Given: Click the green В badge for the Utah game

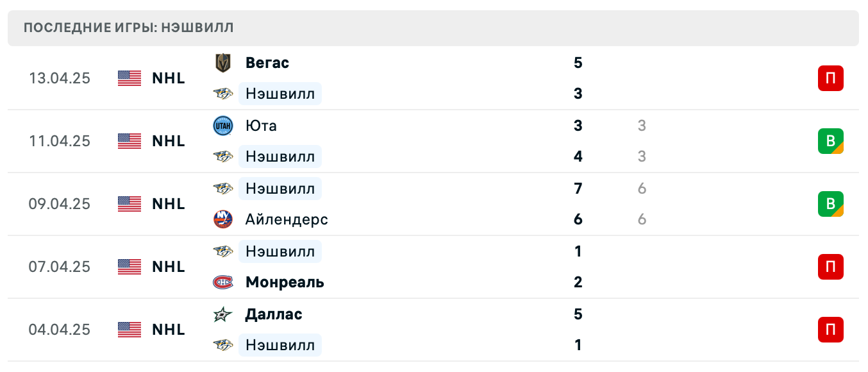Looking at the screenshot, I should point(831,141).
